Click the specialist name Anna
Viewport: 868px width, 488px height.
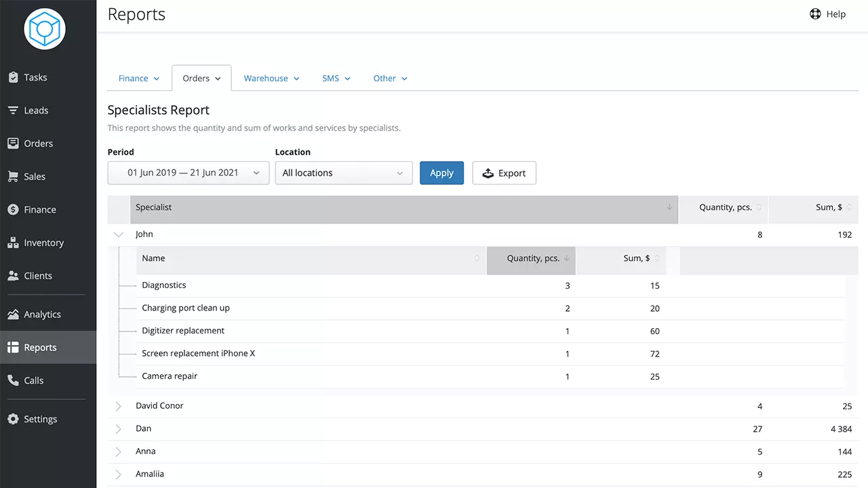coord(146,451)
